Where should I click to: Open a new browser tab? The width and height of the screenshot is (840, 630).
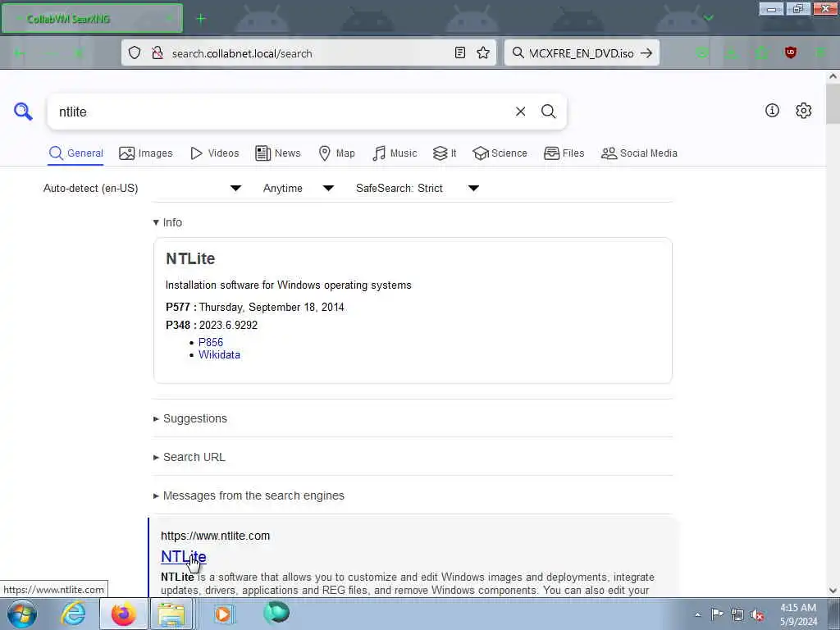pos(201,19)
